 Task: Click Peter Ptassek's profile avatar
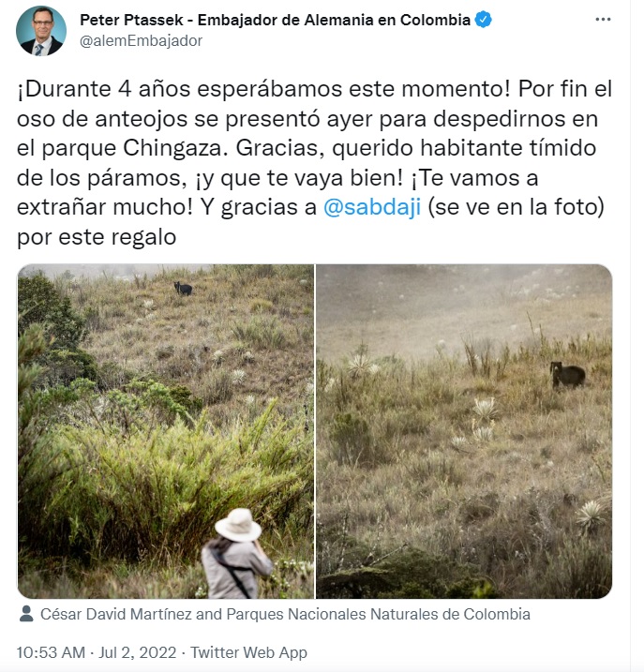coord(41,31)
